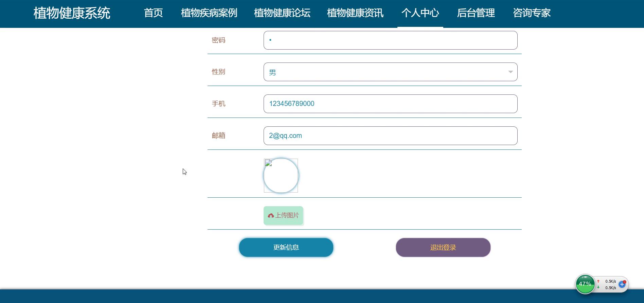The width and height of the screenshot is (644, 303).
Task: Open 后台管理 from the top navigation
Action: [x=476, y=13]
